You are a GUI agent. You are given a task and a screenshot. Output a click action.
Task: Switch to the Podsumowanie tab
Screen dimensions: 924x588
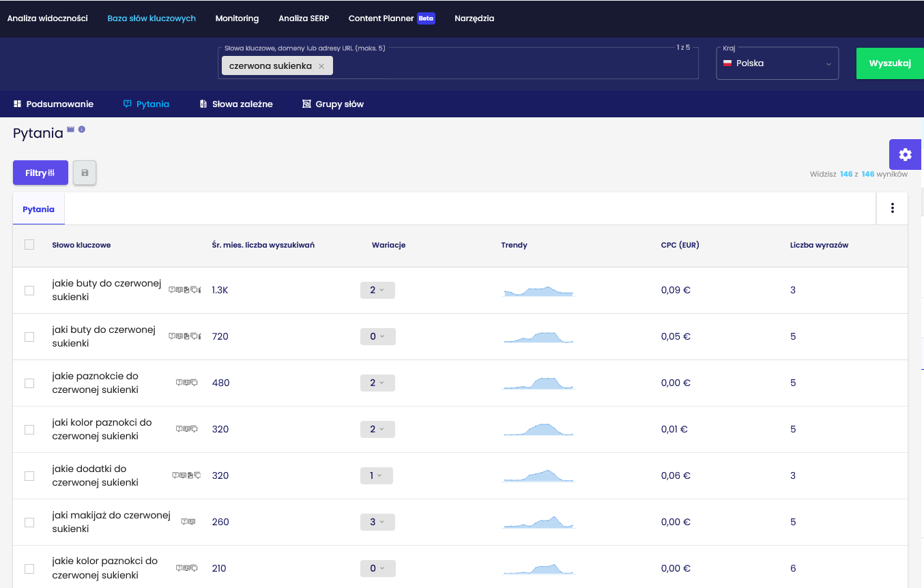coord(53,104)
